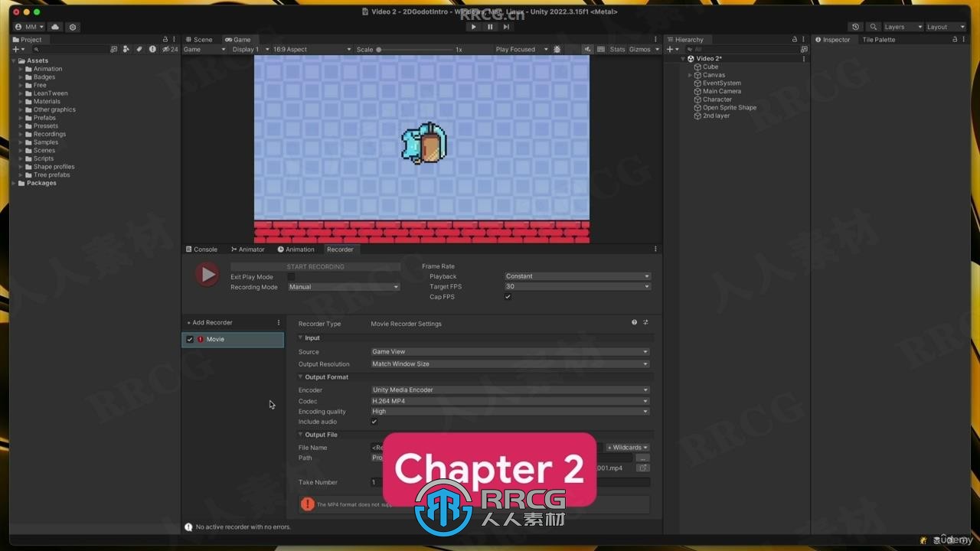Open the Layers dropdown
Image resolution: width=980 pixels, height=551 pixels.
(902, 27)
